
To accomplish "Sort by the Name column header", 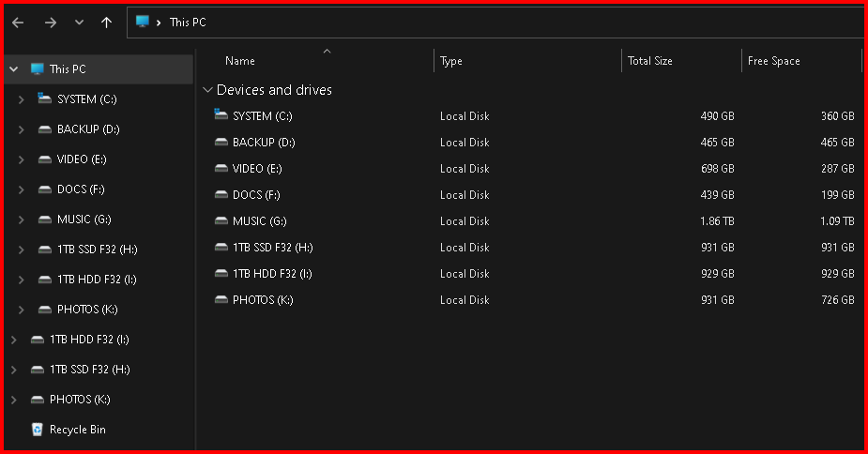I will pos(240,61).
